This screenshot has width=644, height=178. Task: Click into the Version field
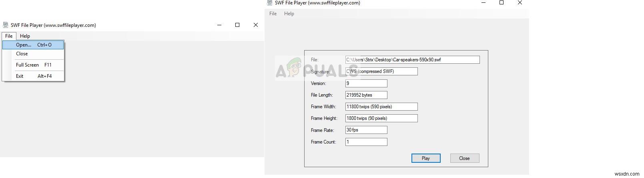click(366, 83)
